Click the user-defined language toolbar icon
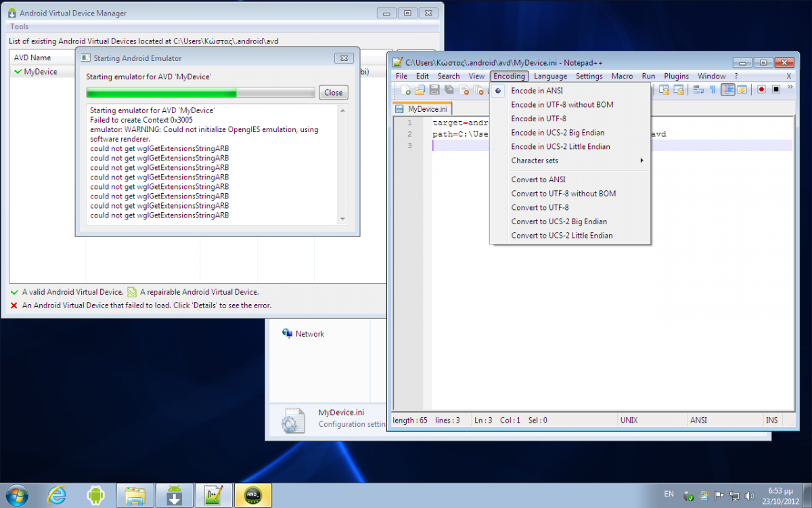Screen dimensions: 812x508 click(x=742, y=89)
